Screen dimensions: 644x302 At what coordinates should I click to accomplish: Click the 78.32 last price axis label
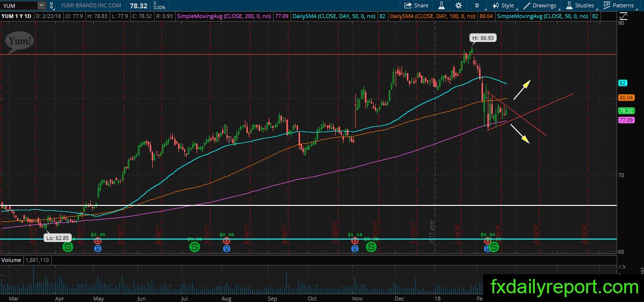[x=625, y=111]
